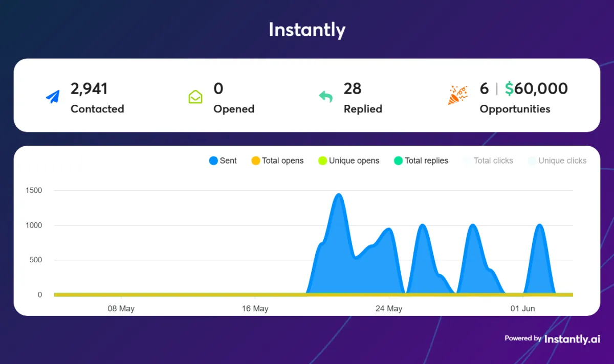This screenshot has height=364, width=614.
Task: Toggle the Unique opens legend series
Action: (348, 161)
